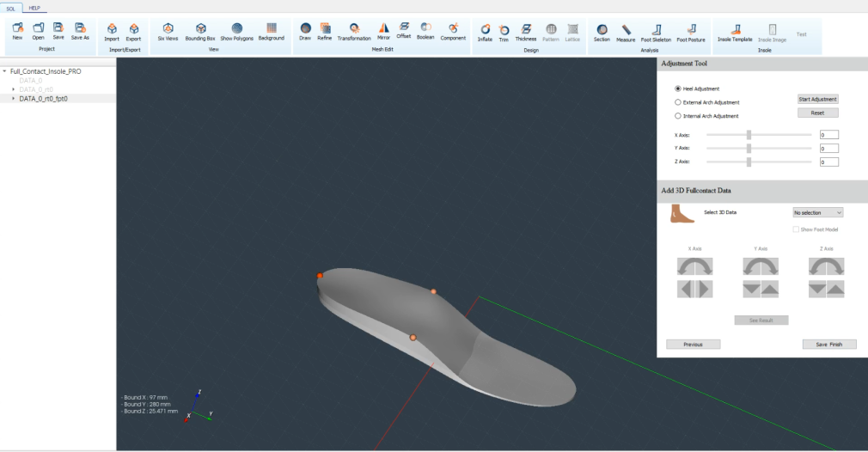Open the Foot Skeleton tool
The image size is (868, 452).
pos(656,31)
